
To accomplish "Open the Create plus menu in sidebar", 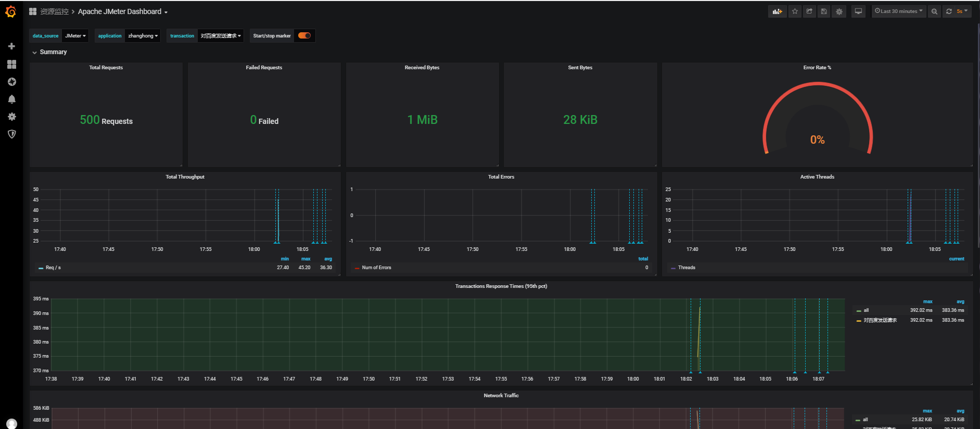I will (11, 46).
